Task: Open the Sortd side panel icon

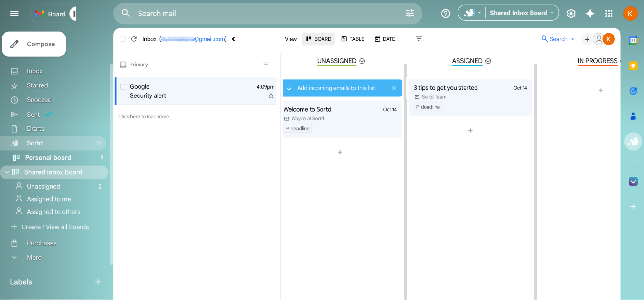Action: click(x=633, y=141)
